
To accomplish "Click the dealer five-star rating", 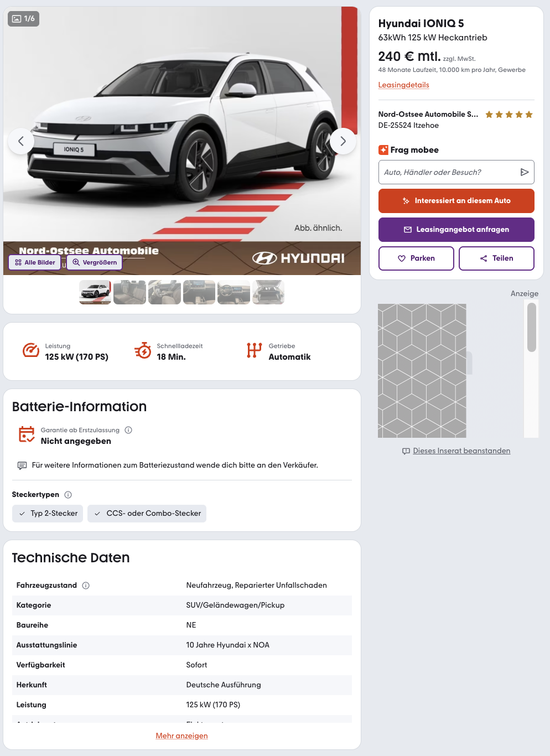I will pos(509,115).
